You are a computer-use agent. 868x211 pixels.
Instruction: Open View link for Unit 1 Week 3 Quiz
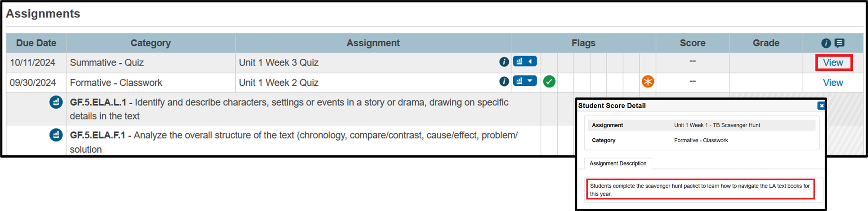pos(833,63)
